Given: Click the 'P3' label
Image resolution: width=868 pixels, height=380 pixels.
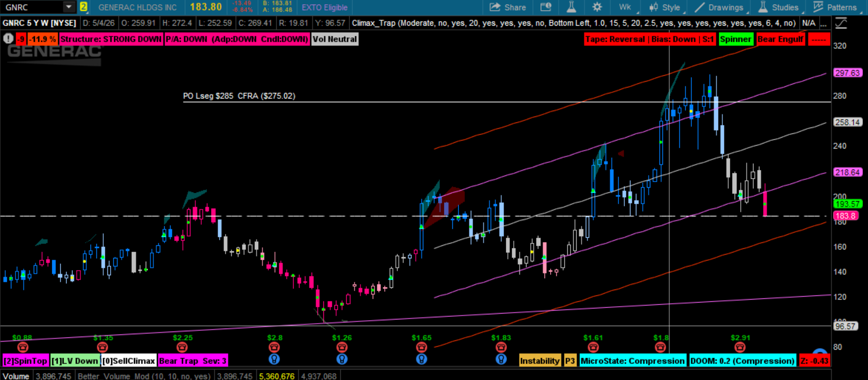Looking at the screenshot, I should point(570,361).
